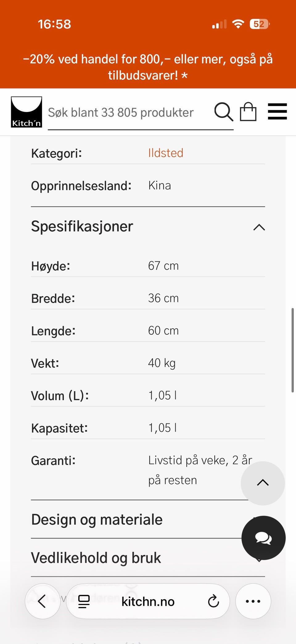Open the shopping bag cart
The height and width of the screenshot is (644, 296).
[x=248, y=112]
